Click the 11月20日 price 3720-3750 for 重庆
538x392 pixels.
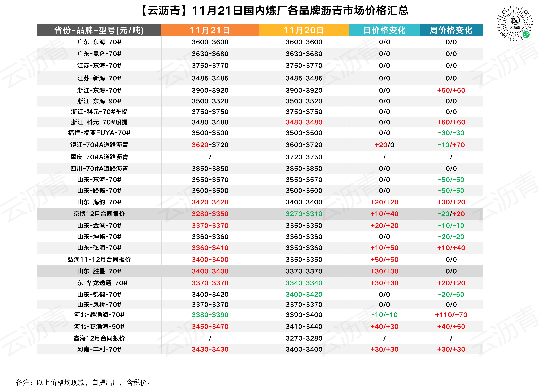304,157
